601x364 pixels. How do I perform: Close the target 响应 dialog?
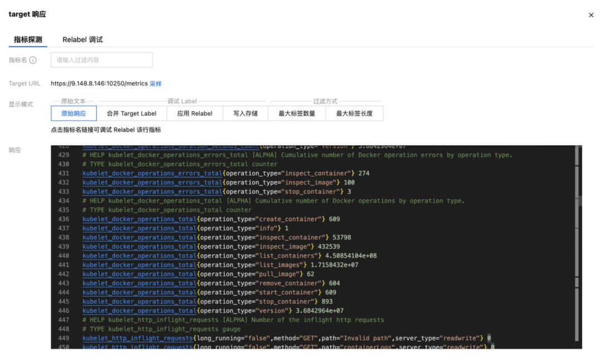(x=590, y=15)
